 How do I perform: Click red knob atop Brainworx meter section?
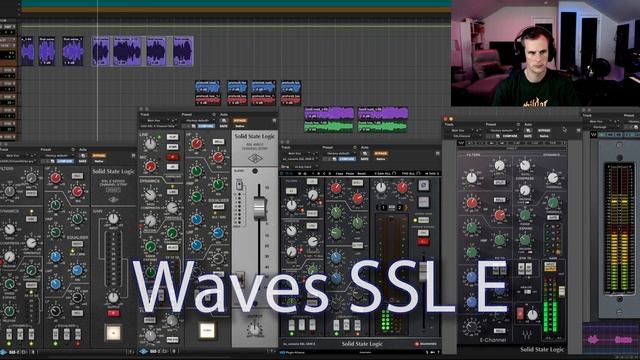(402, 187)
